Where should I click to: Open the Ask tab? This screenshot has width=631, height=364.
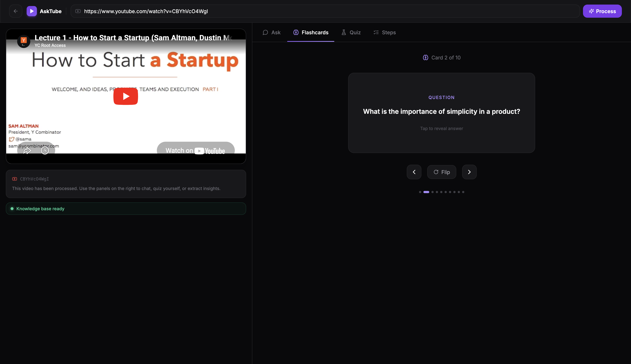click(x=271, y=32)
